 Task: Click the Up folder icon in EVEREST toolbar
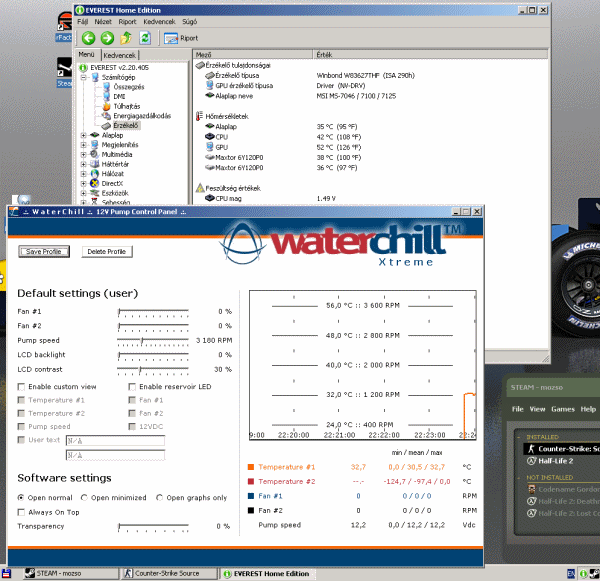(x=126, y=38)
